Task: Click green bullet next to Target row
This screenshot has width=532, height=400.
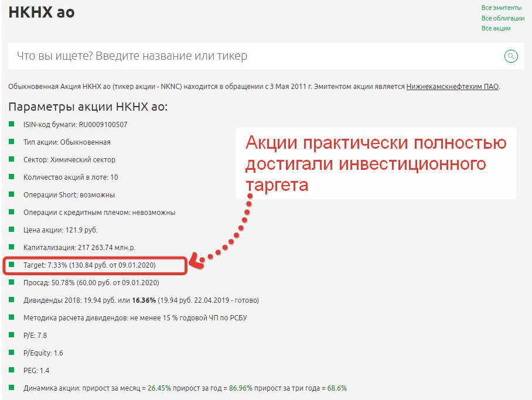Action: pos(11,265)
